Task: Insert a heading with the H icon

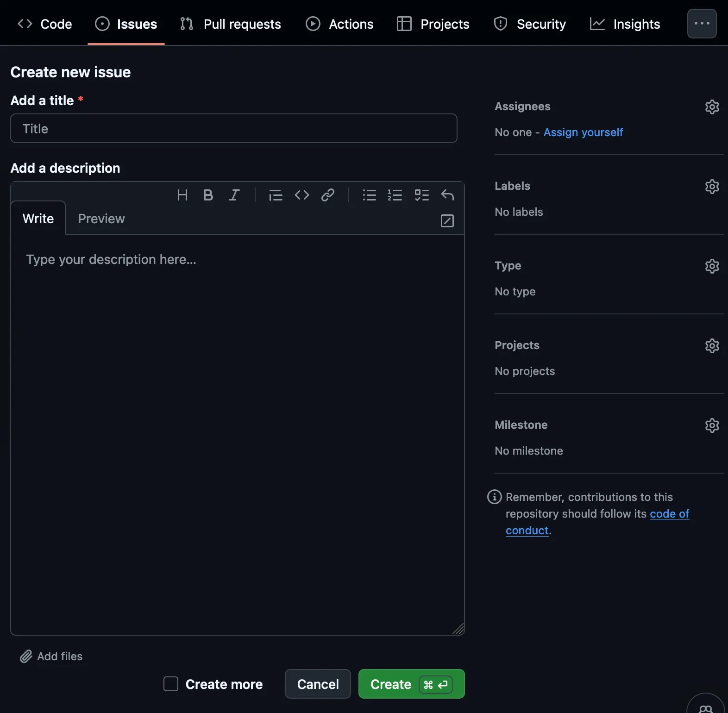Action: 182,195
